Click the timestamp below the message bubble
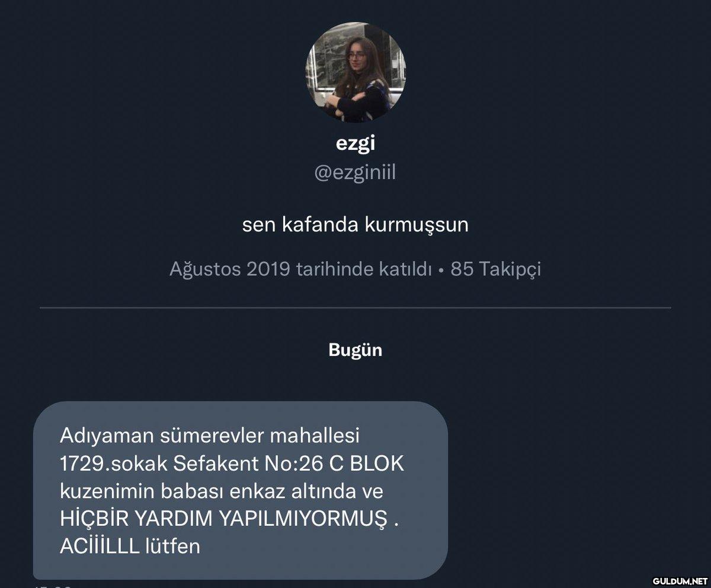 53,585
